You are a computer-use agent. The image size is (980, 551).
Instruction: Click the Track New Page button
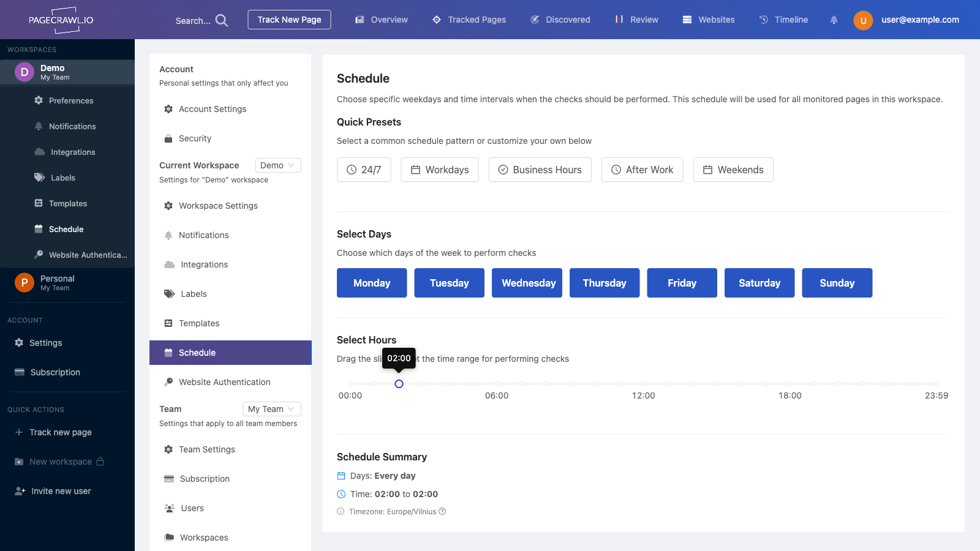[x=289, y=19]
